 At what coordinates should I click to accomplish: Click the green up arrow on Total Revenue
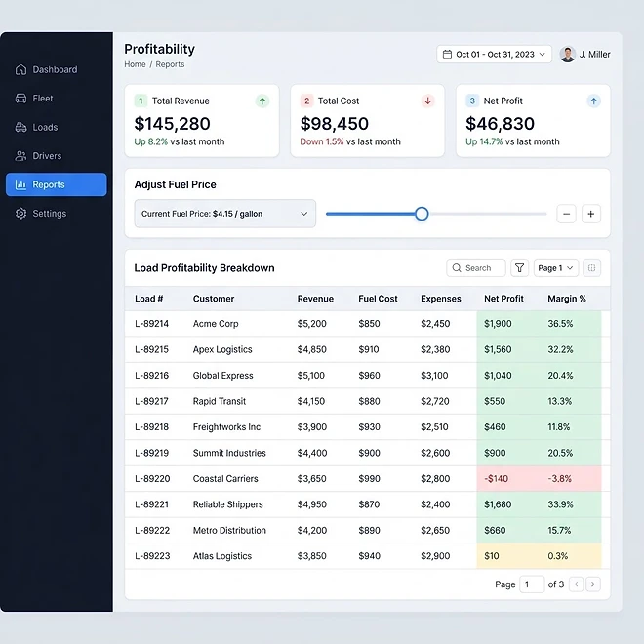click(x=262, y=101)
